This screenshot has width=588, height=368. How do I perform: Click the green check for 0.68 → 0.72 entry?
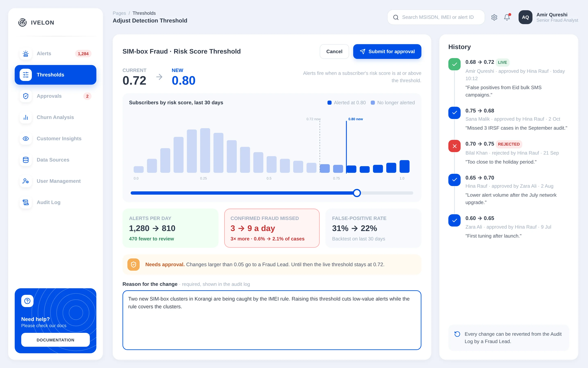tap(454, 64)
